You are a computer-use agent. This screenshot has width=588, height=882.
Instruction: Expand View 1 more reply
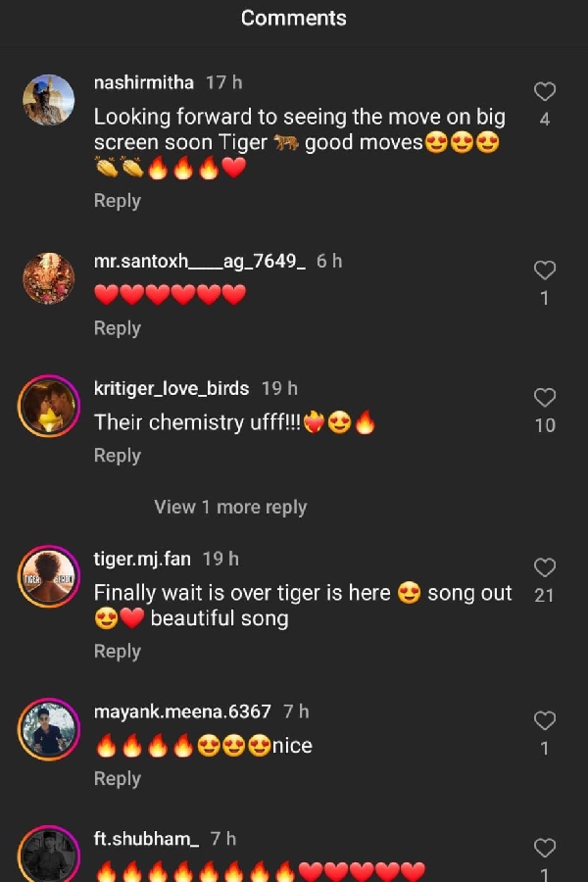(230, 508)
